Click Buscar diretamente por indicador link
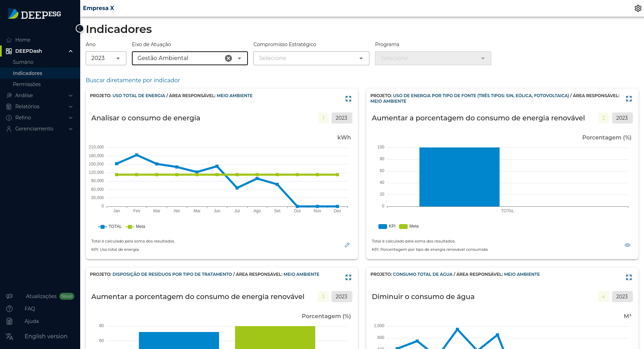 (x=133, y=80)
